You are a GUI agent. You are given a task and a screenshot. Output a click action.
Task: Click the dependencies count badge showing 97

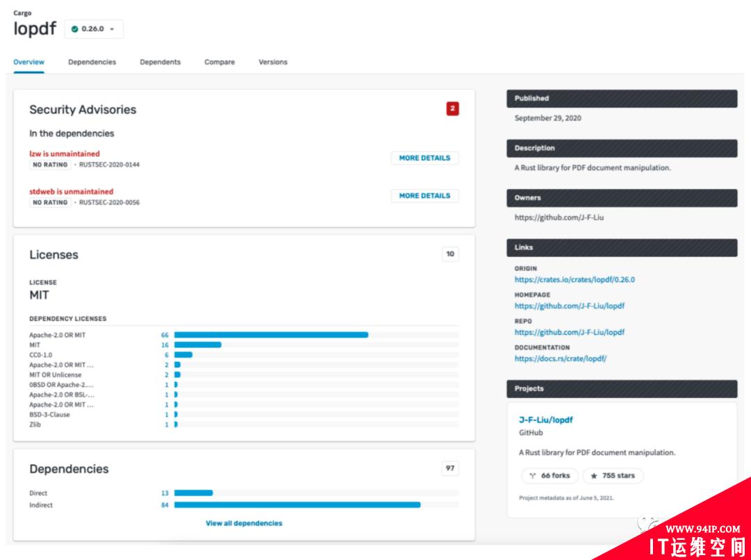pos(450,468)
